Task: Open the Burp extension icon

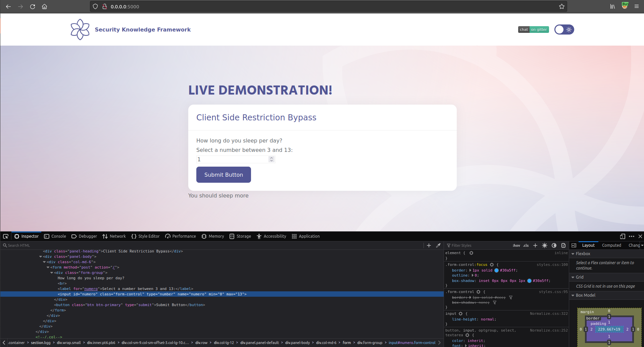Action: 625,6
